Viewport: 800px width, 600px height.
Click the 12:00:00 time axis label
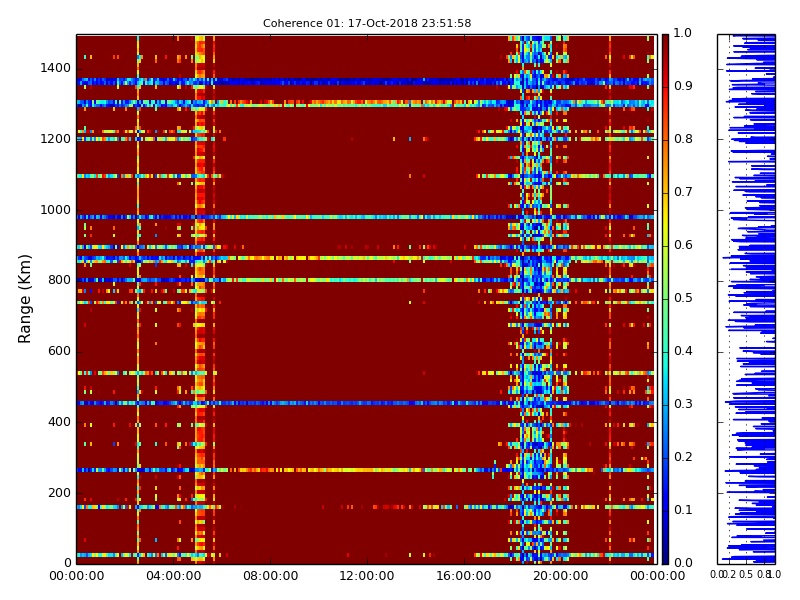click(367, 577)
